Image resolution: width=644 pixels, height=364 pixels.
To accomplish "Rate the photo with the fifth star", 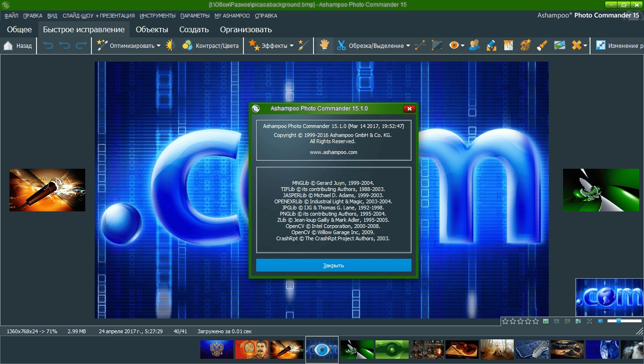I will [x=536, y=321].
